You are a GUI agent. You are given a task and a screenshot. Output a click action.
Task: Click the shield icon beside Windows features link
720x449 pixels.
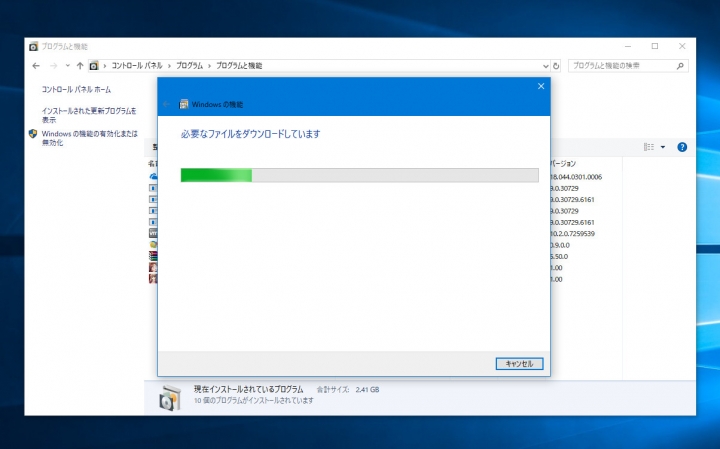[x=33, y=134]
